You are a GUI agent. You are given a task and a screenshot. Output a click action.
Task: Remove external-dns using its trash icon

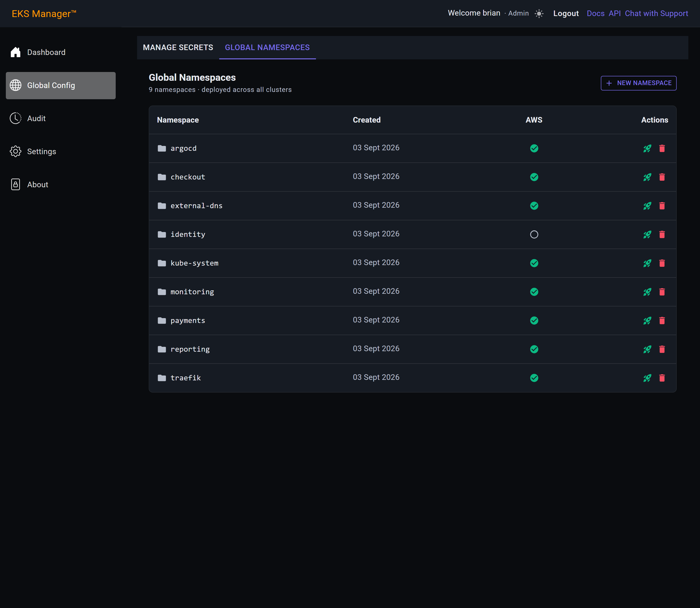662,206
